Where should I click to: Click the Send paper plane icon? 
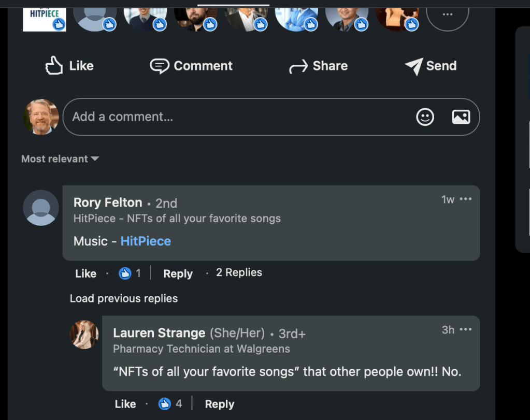tap(413, 66)
